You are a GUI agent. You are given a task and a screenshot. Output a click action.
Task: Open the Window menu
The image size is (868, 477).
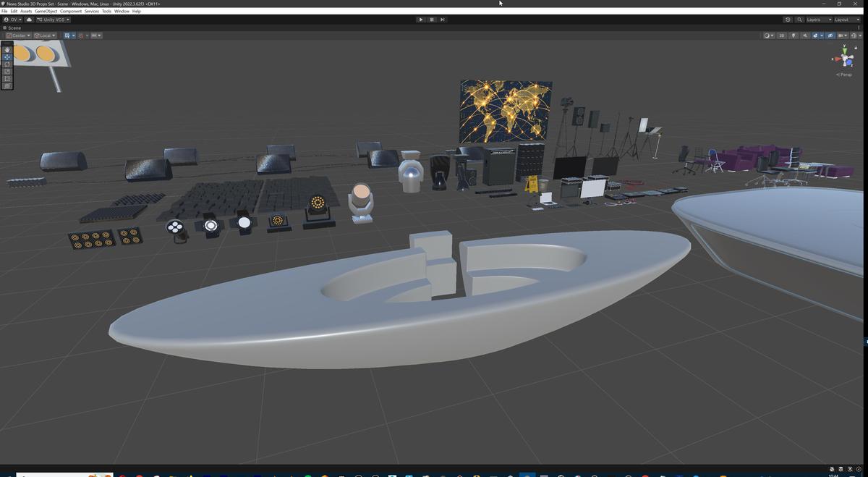pyautogui.click(x=122, y=12)
